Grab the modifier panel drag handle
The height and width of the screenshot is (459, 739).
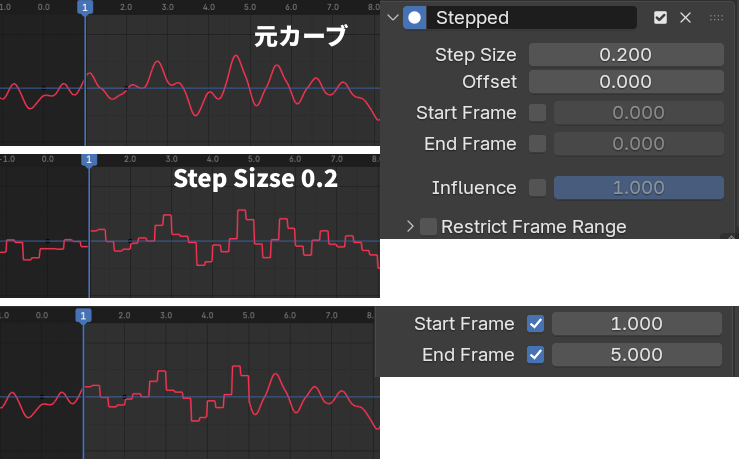716,17
